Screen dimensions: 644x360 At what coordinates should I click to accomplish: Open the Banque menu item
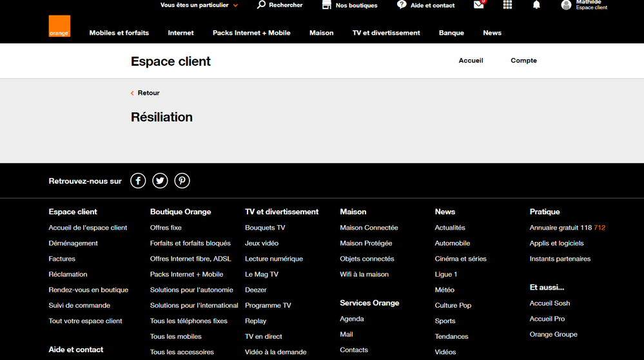click(x=451, y=33)
